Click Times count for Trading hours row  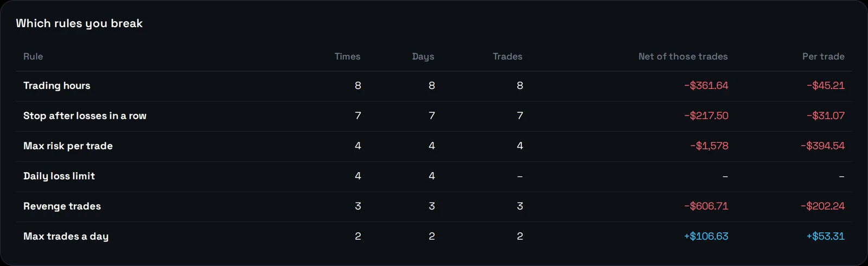[x=358, y=86]
